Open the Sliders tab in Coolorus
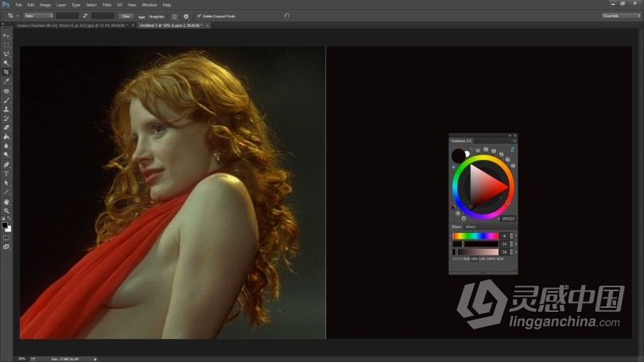 [x=456, y=227]
